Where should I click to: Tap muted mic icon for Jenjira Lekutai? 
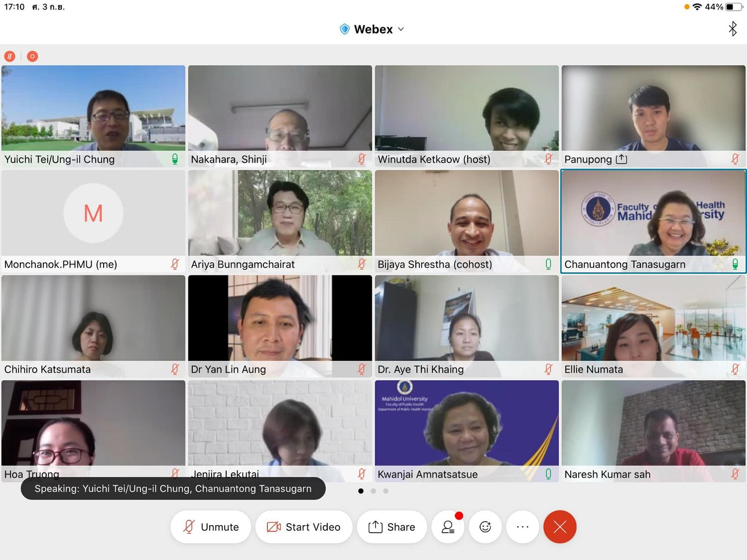tap(362, 474)
